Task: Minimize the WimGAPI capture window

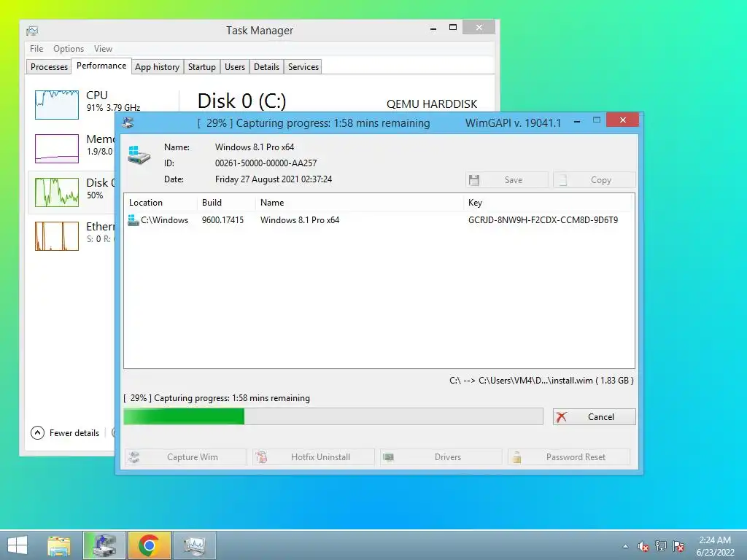Action: (x=577, y=122)
